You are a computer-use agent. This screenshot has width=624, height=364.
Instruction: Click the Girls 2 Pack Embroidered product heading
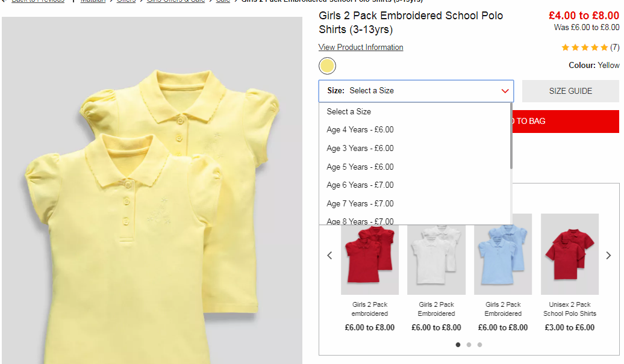411,22
